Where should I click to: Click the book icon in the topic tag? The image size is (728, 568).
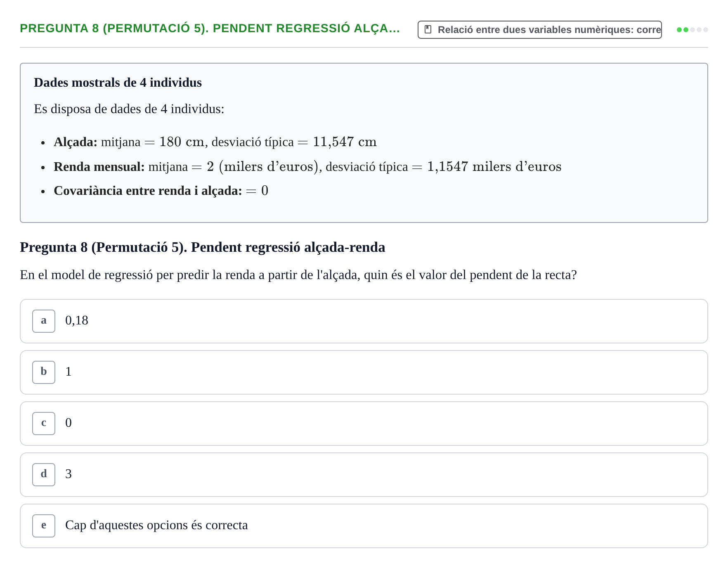(428, 30)
